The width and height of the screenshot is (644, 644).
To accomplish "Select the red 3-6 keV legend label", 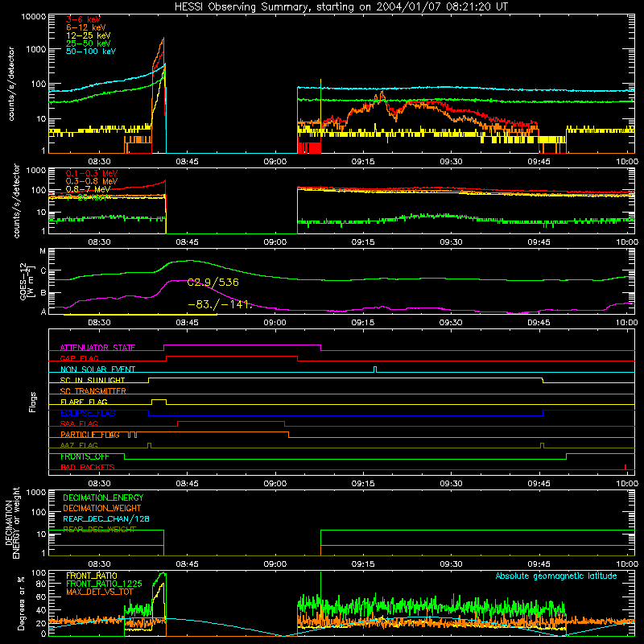I will coord(83,19).
